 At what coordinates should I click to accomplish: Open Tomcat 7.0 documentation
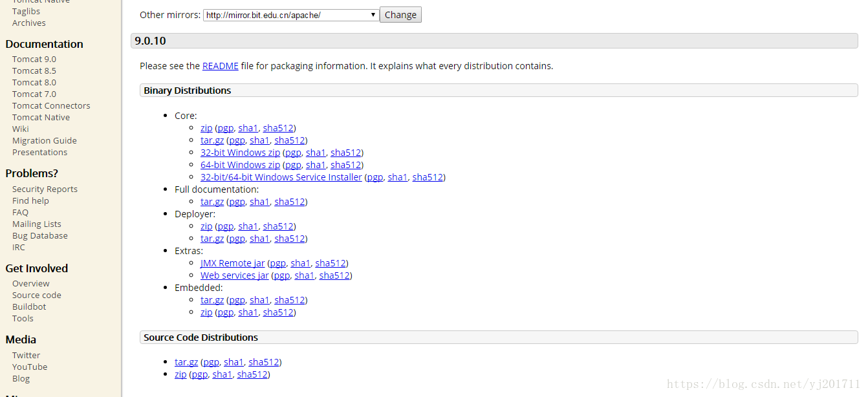coord(34,94)
